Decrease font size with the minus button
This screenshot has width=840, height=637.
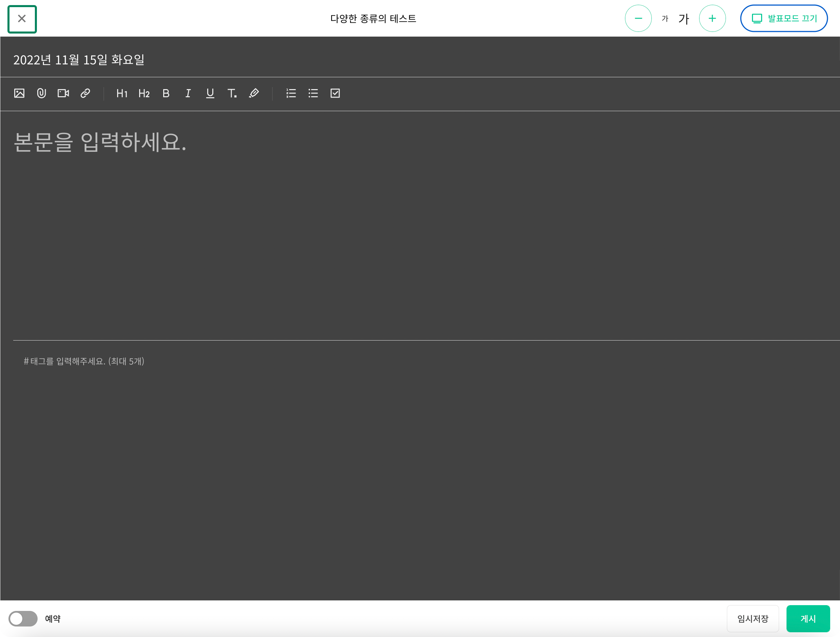pos(638,18)
